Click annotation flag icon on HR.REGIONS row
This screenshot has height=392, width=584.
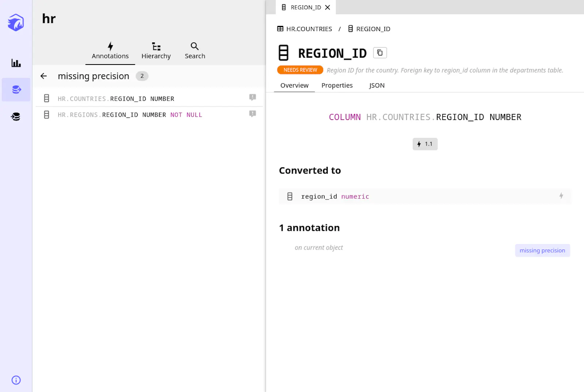[x=253, y=114]
